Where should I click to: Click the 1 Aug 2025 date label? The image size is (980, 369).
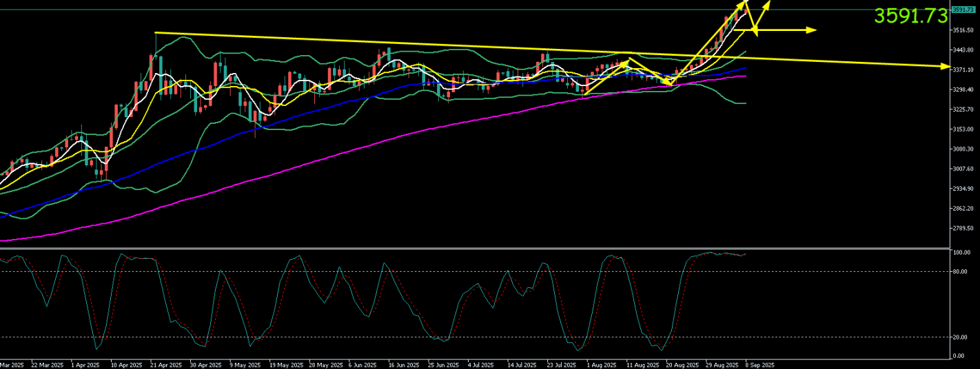(x=601, y=365)
